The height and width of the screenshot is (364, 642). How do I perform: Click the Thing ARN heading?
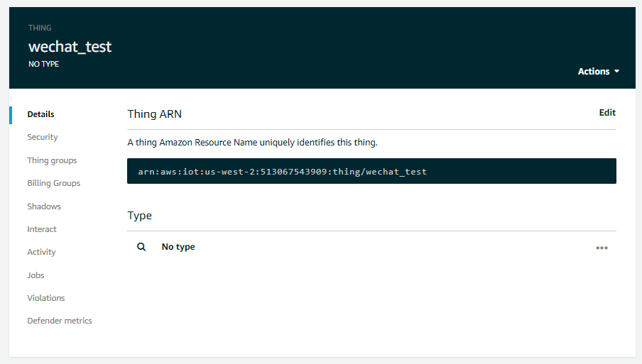154,114
